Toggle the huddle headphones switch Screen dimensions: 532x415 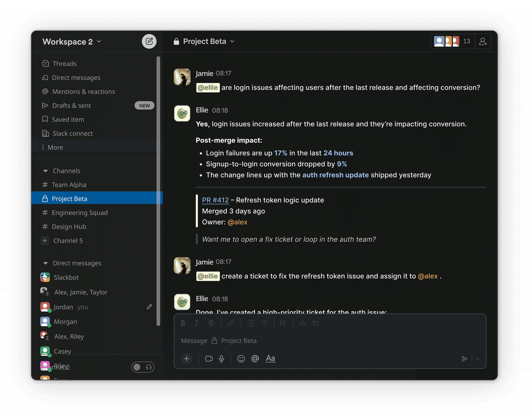point(143,367)
